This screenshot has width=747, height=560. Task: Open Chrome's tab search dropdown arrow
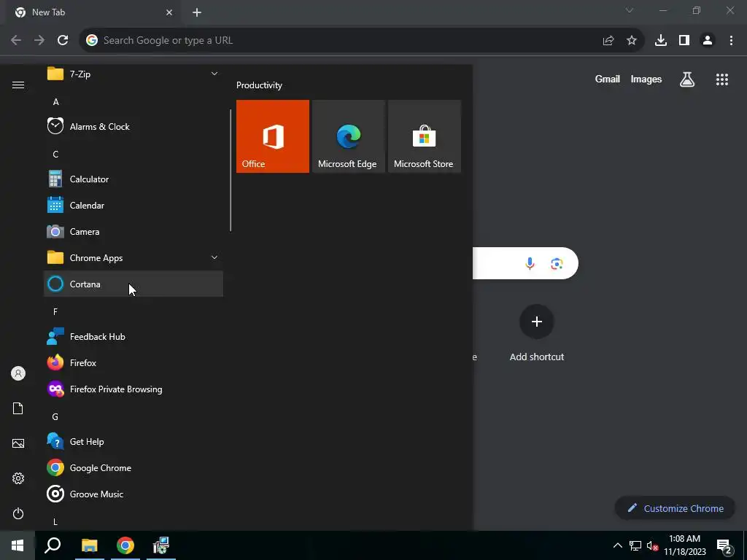[630, 10]
